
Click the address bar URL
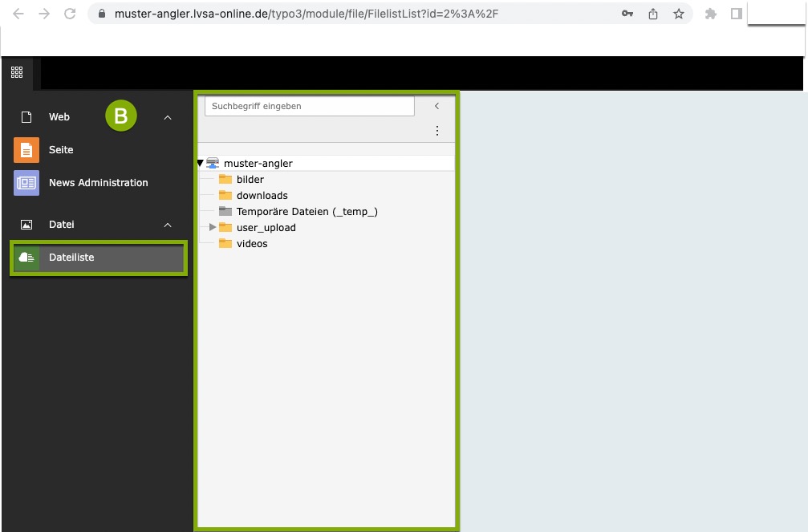pos(307,14)
